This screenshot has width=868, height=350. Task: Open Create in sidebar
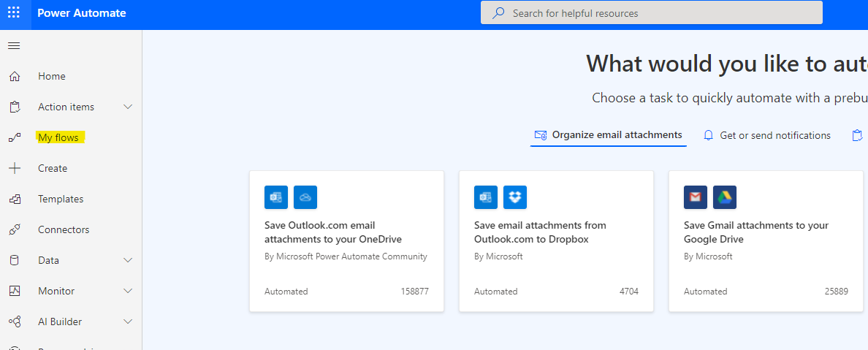pos(53,168)
